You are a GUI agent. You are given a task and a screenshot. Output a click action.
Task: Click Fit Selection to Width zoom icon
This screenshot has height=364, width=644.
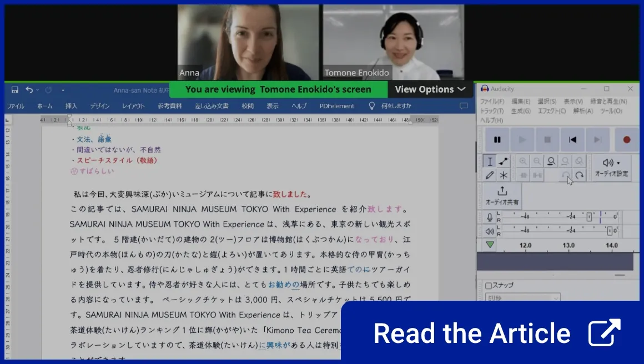[x=551, y=161]
